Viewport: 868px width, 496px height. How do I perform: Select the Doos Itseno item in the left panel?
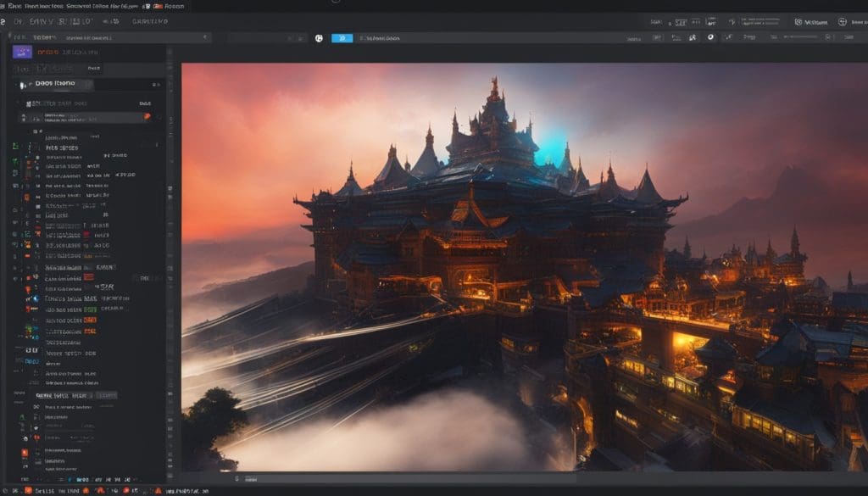[55, 84]
